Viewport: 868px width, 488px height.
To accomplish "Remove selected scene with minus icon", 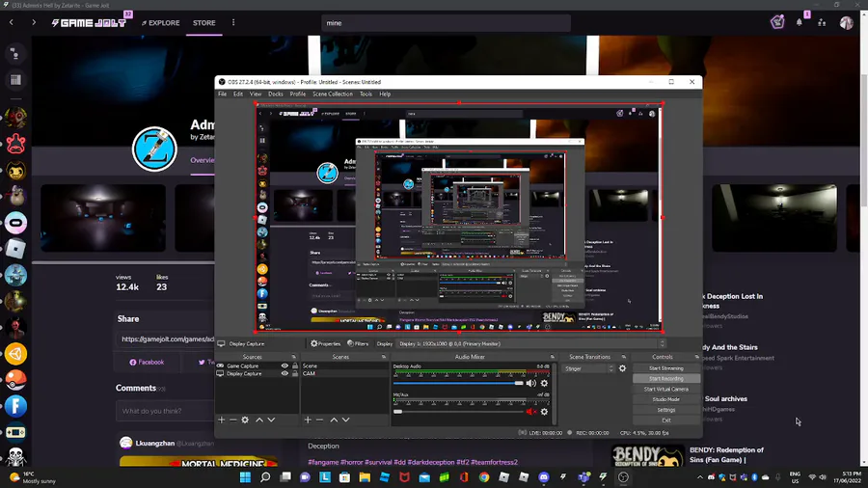I will pos(319,420).
